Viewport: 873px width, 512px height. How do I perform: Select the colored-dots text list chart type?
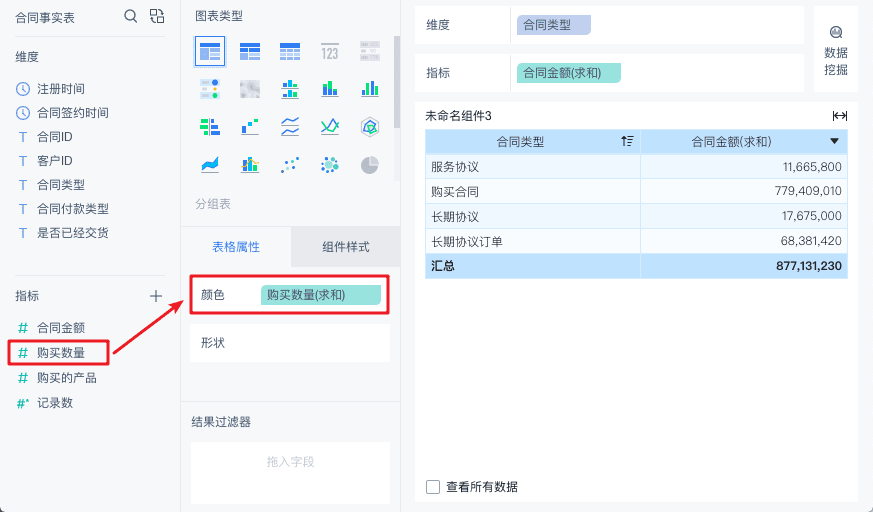pyautogui.click(x=210, y=89)
